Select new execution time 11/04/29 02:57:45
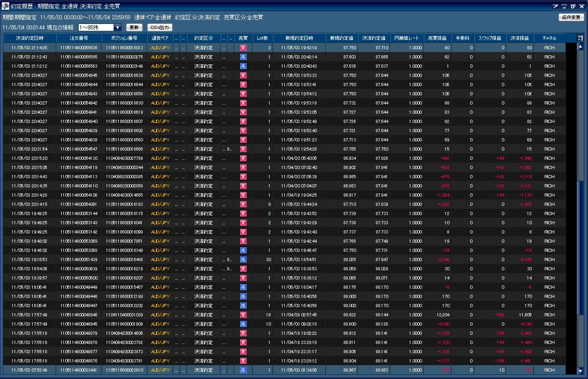 click(299, 315)
